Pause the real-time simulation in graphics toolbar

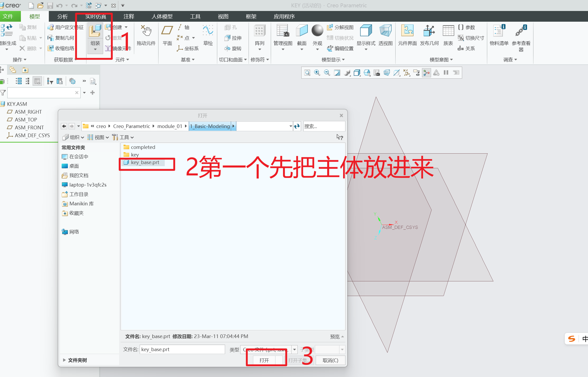[446, 73]
